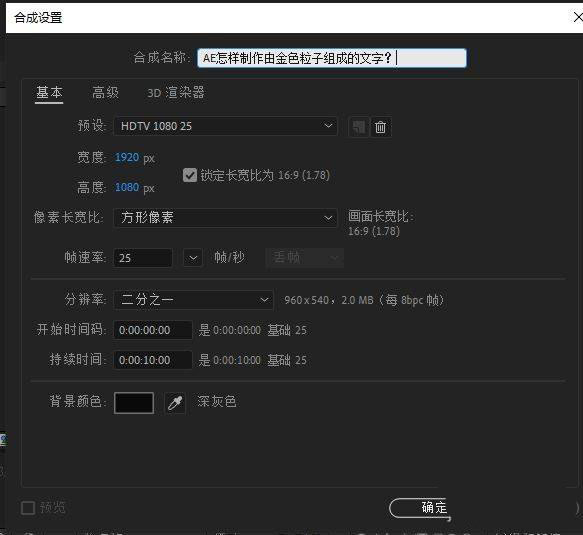The width and height of the screenshot is (583, 535).
Task: Open the 预设 HDTV 1080 25 dropdown
Action: 225,126
